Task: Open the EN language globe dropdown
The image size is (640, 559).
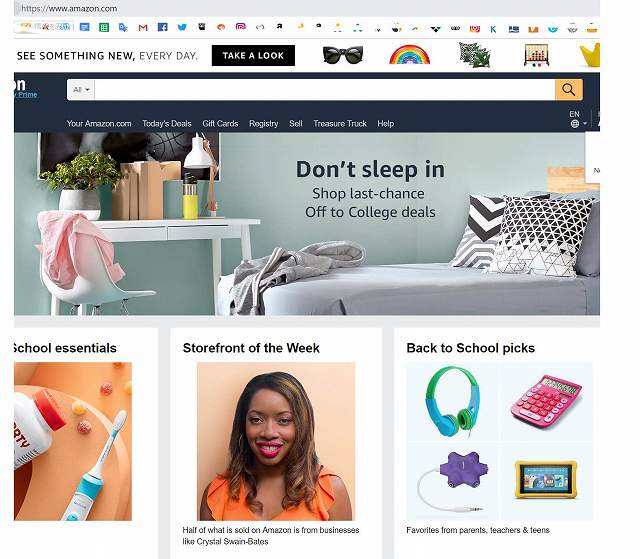Action: [578, 119]
